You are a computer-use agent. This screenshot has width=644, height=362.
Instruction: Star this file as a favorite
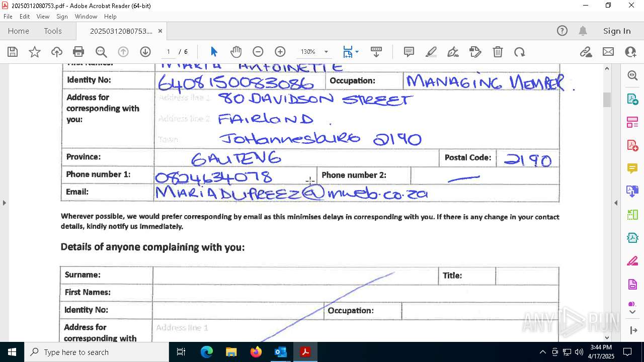[x=35, y=52]
